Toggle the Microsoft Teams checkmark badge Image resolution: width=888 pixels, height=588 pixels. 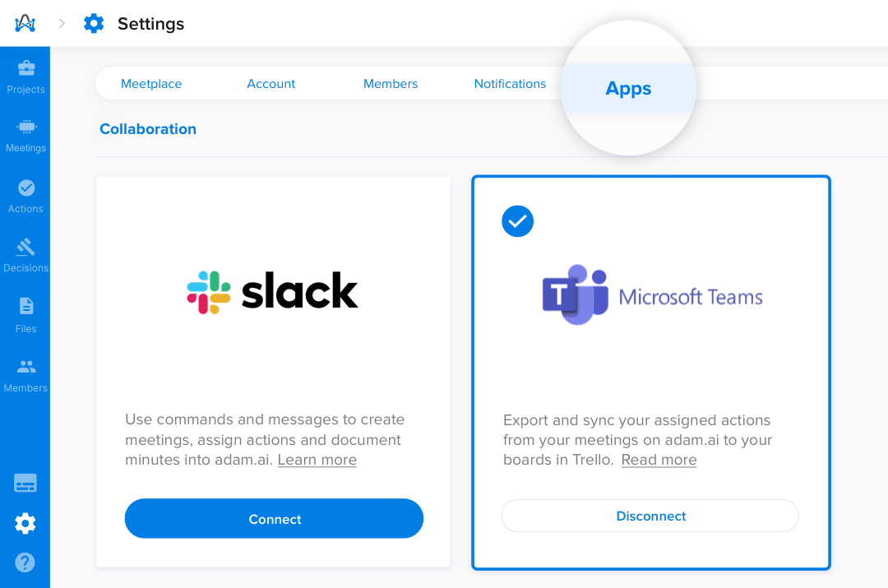(x=518, y=221)
